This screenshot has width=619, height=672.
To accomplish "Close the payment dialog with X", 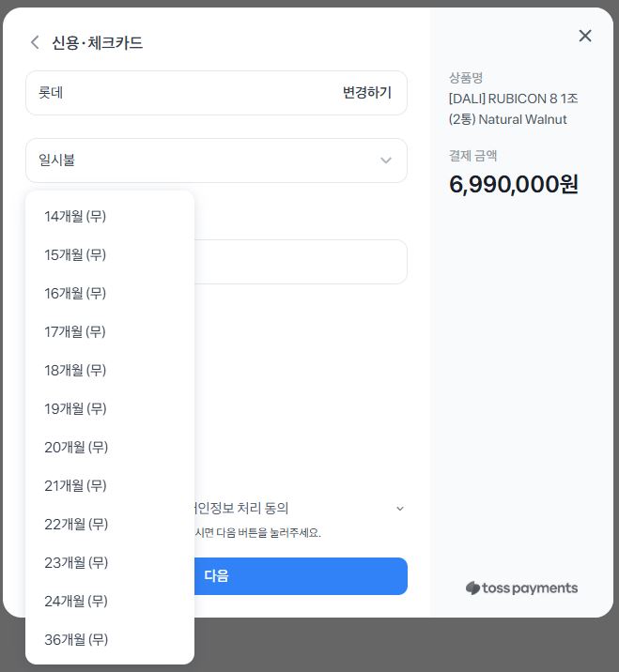I will pos(585,36).
